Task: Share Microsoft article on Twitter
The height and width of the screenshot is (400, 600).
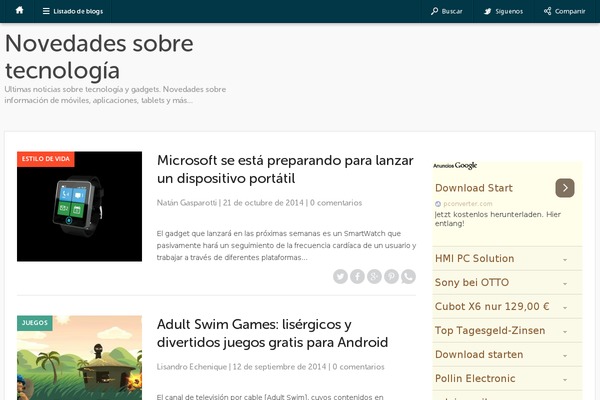Action: click(340, 276)
